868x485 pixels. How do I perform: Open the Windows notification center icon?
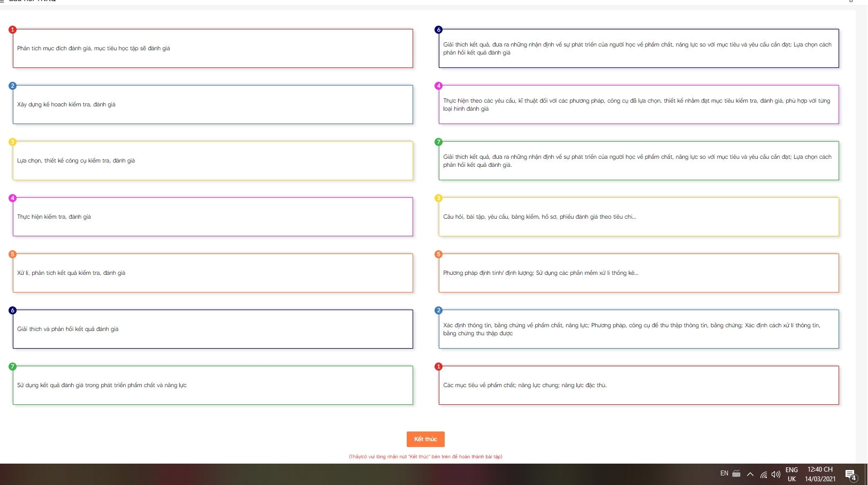pos(850,474)
